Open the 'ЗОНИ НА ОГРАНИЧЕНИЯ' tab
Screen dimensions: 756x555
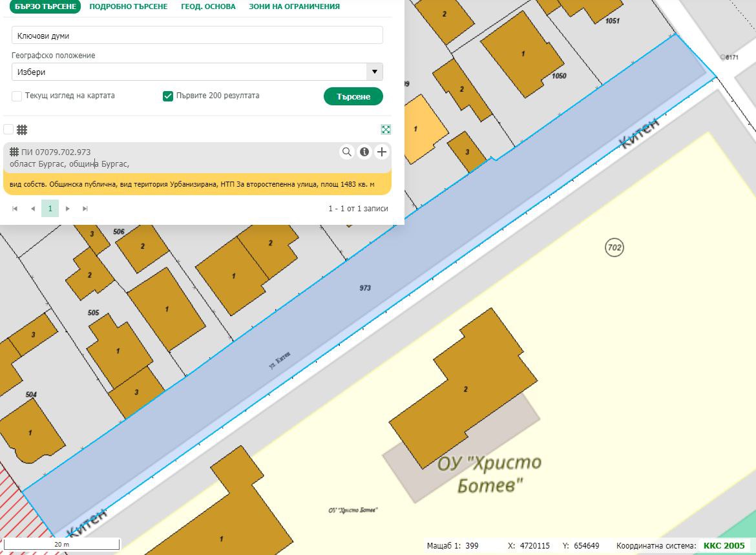point(294,6)
